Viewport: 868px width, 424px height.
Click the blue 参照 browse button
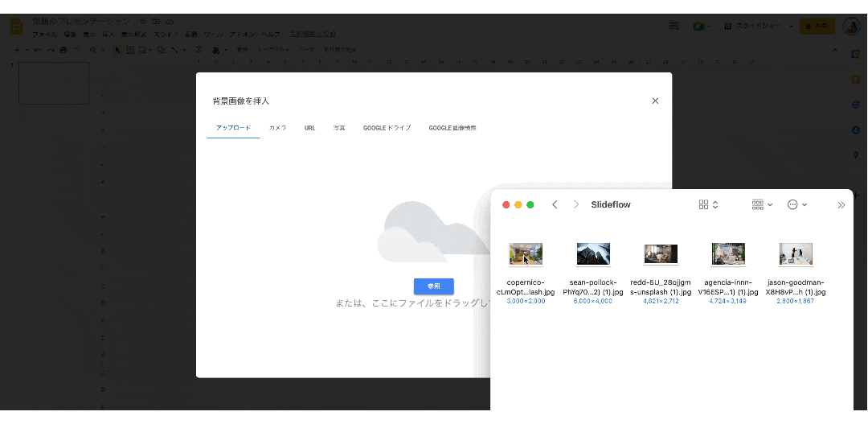(x=433, y=286)
